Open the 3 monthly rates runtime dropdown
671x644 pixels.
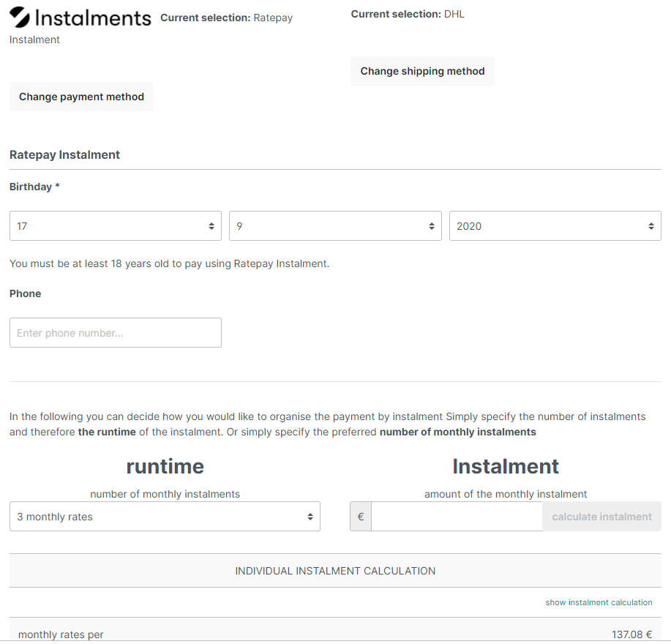(x=165, y=517)
